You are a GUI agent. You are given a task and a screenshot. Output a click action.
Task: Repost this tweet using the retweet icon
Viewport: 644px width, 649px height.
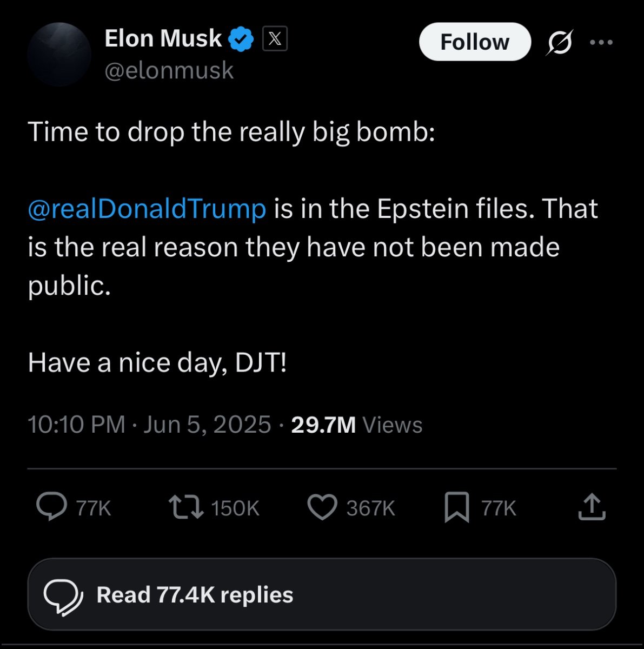pyautogui.click(x=186, y=507)
